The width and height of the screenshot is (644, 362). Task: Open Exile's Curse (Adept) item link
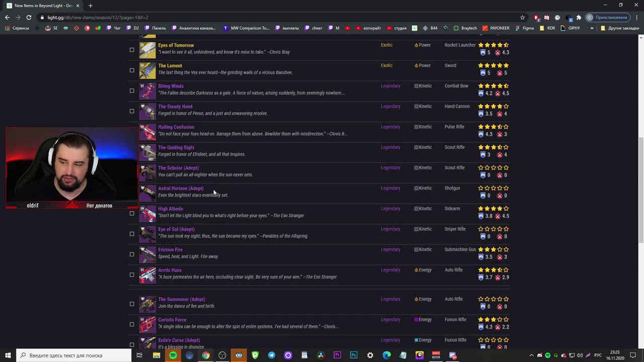pyautogui.click(x=179, y=340)
